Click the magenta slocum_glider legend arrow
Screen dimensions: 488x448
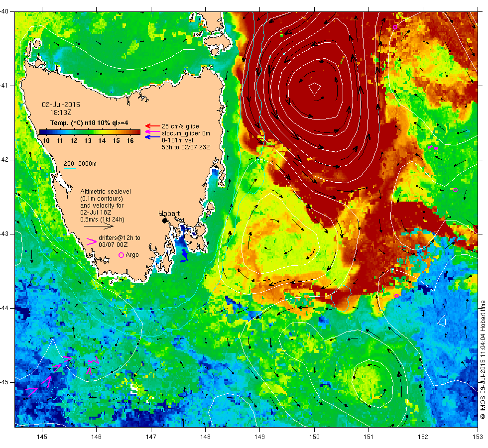[x=152, y=131]
